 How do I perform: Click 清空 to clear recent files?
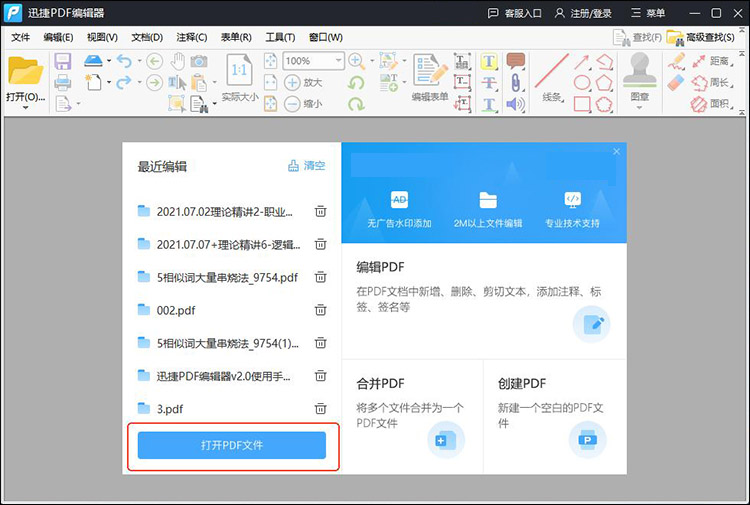pyautogui.click(x=307, y=166)
